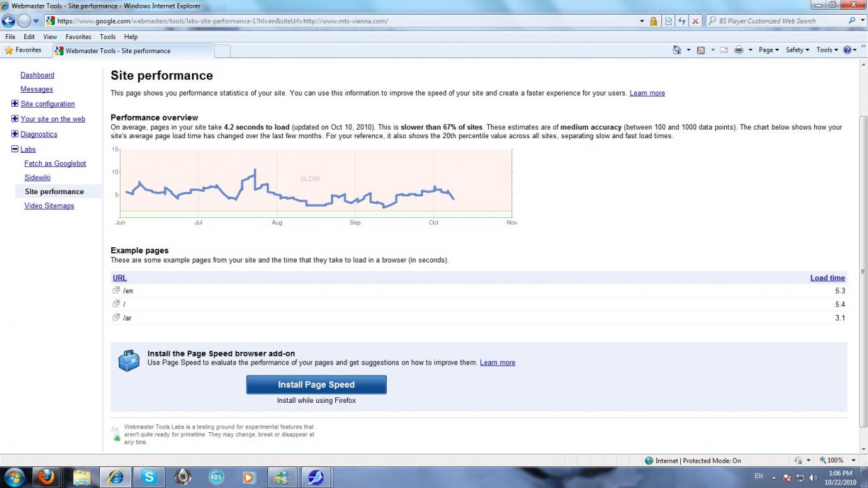Viewport: 868px width, 488px height.
Task: Open the Help menu
Action: click(x=131, y=37)
